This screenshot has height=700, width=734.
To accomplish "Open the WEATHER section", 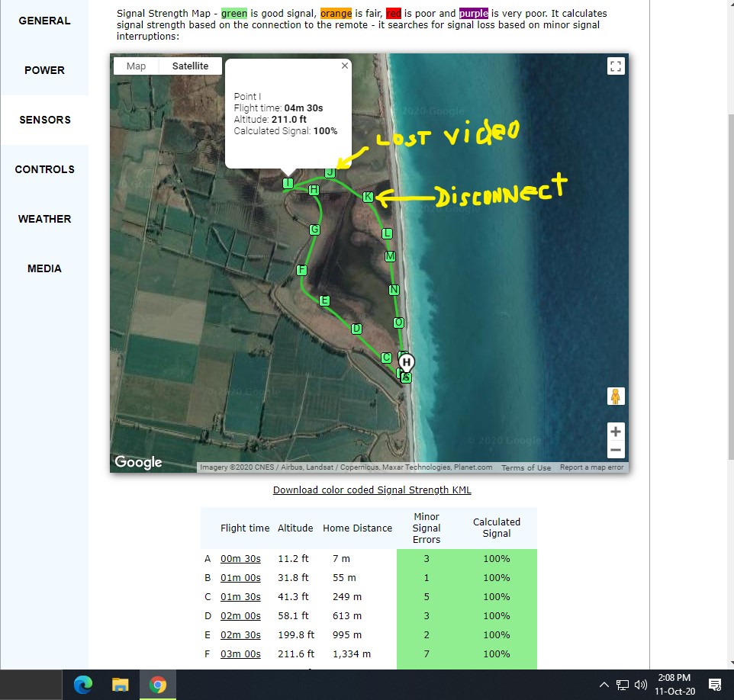I will click(x=44, y=219).
